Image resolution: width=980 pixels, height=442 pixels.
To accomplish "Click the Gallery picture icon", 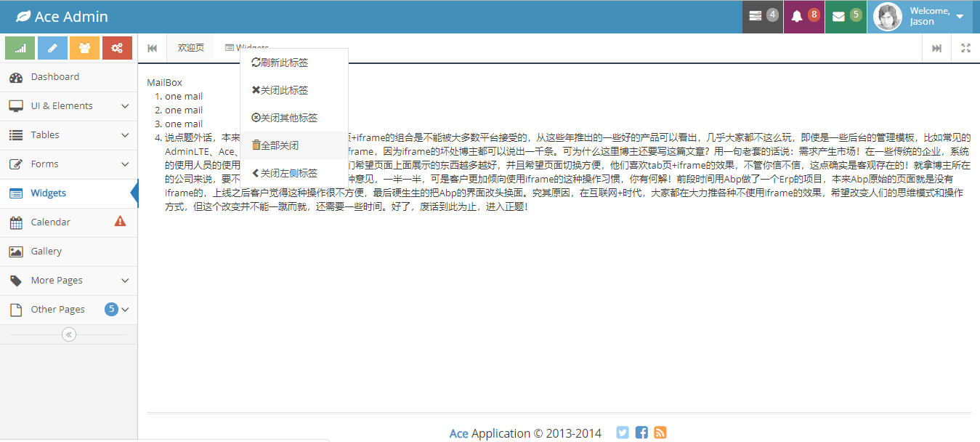I will [x=16, y=252].
